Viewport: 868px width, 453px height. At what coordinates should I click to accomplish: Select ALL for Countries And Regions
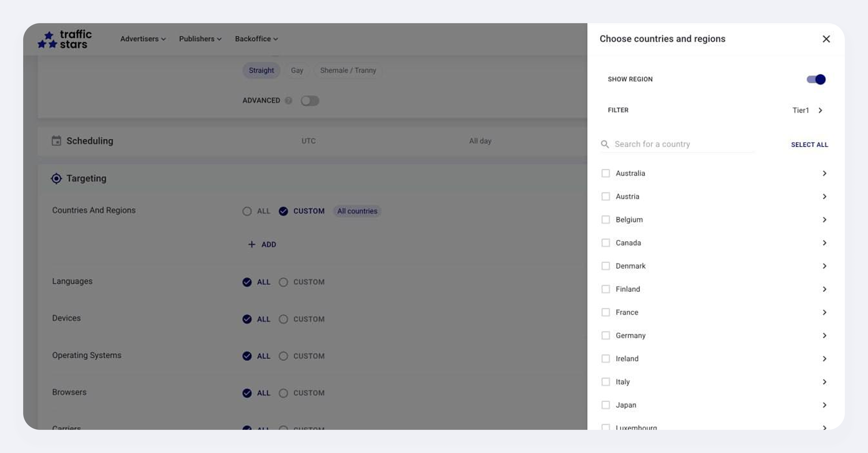[256, 211]
